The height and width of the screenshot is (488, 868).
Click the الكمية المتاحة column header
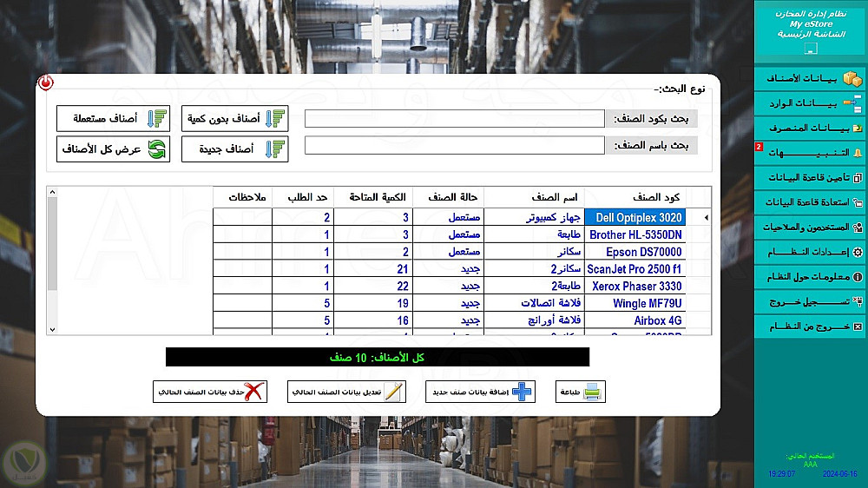point(373,197)
